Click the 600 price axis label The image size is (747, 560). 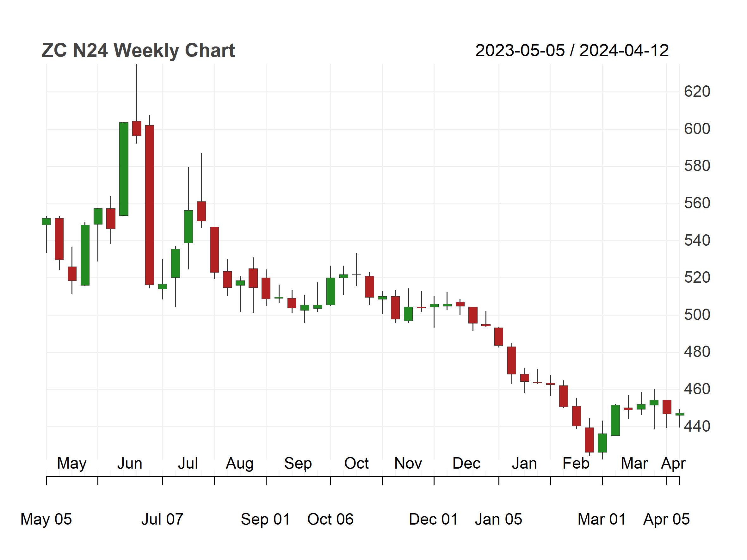click(x=697, y=129)
